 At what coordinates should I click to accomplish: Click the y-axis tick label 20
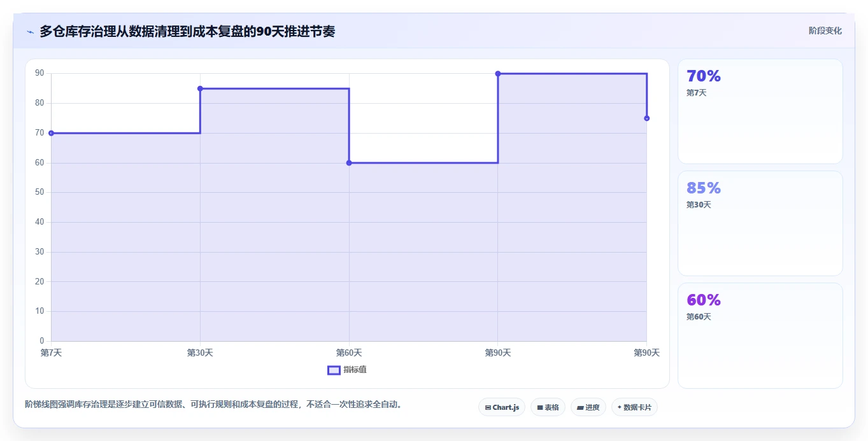tap(39, 281)
